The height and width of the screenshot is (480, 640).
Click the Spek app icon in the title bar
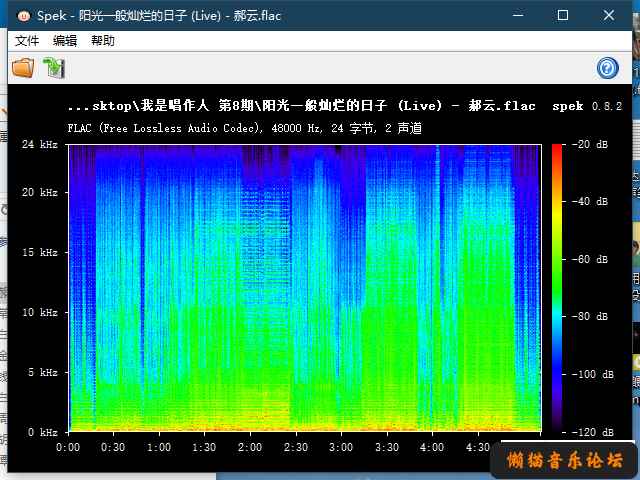tap(24, 16)
